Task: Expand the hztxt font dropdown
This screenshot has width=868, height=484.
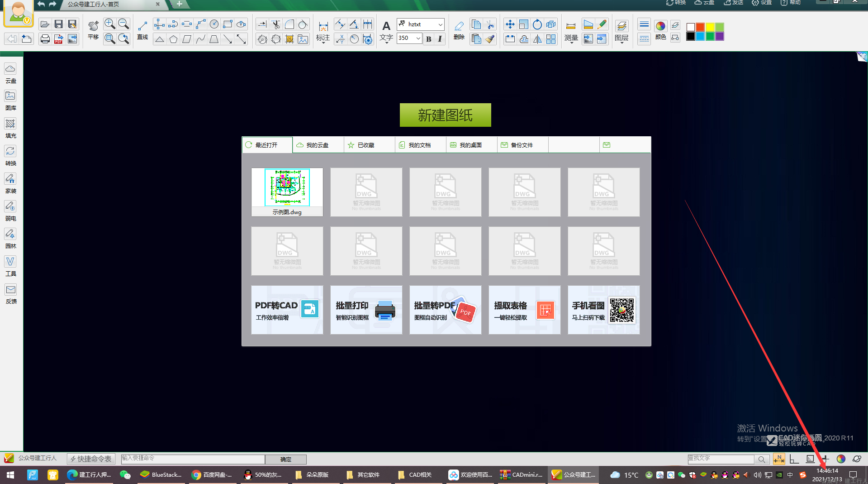Action: pyautogui.click(x=440, y=24)
